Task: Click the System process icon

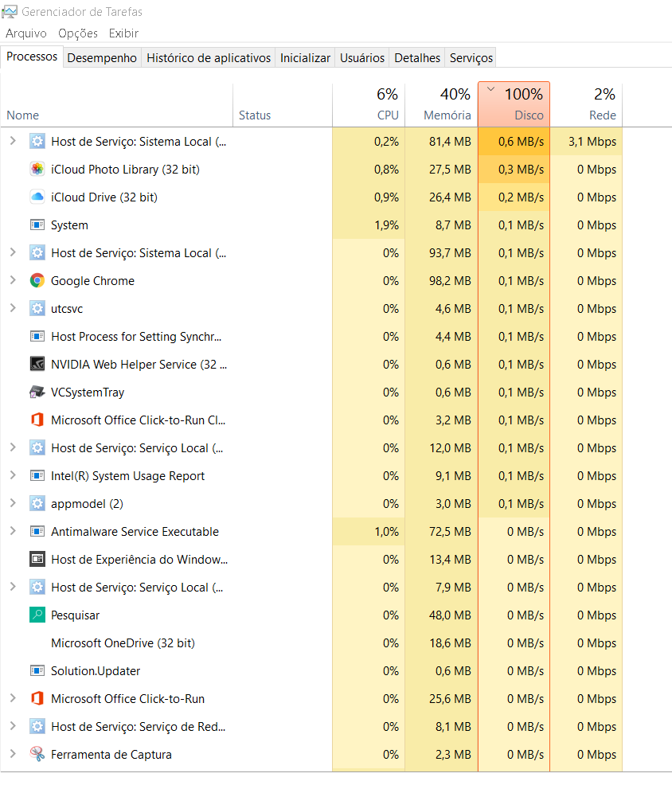Action: 37,225
